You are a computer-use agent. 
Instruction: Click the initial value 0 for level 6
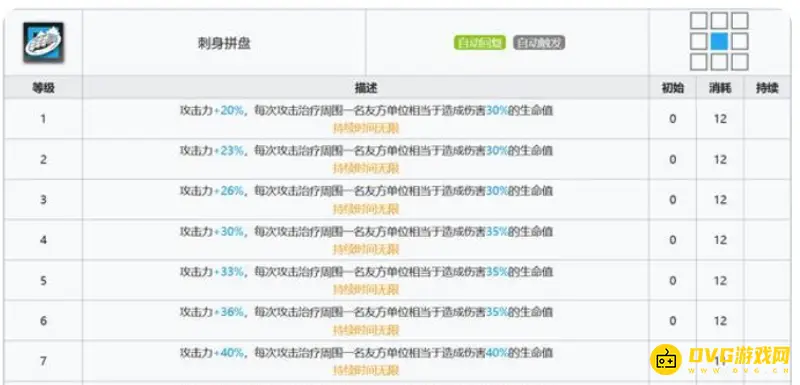click(672, 321)
